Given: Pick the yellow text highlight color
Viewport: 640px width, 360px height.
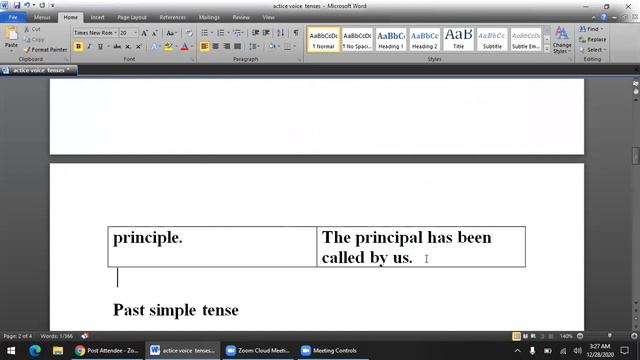Looking at the screenshot, I should [x=169, y=47].
